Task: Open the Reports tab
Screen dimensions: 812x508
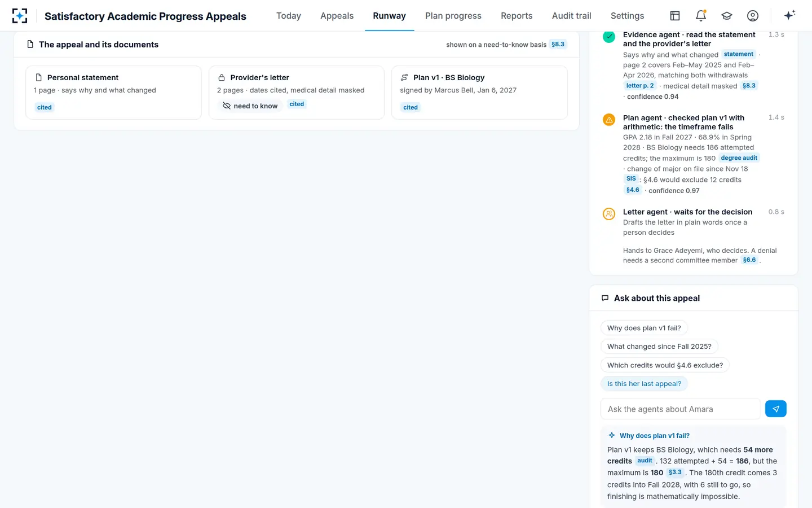Action: 517,16
